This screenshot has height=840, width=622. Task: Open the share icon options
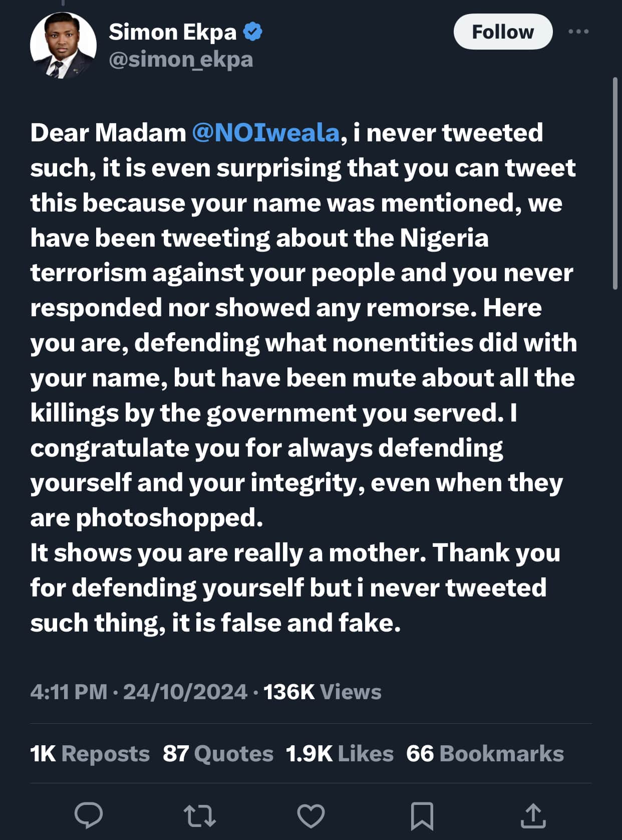click(533, 815)
